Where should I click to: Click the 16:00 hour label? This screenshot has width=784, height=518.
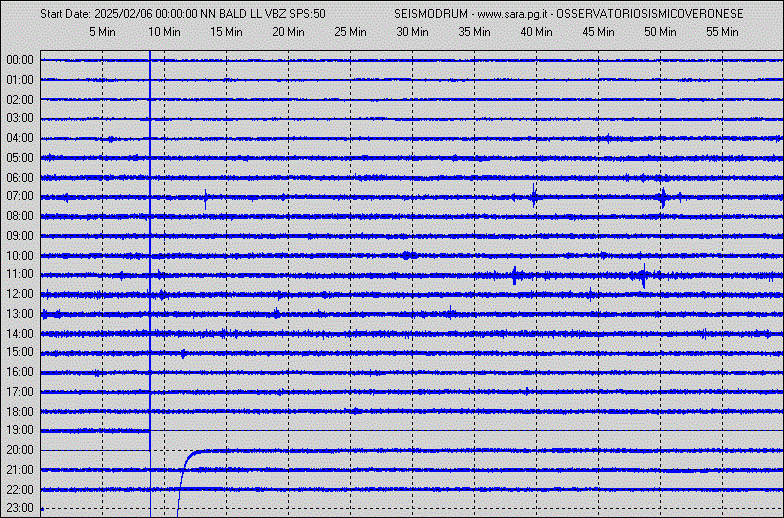click(20, 372)
